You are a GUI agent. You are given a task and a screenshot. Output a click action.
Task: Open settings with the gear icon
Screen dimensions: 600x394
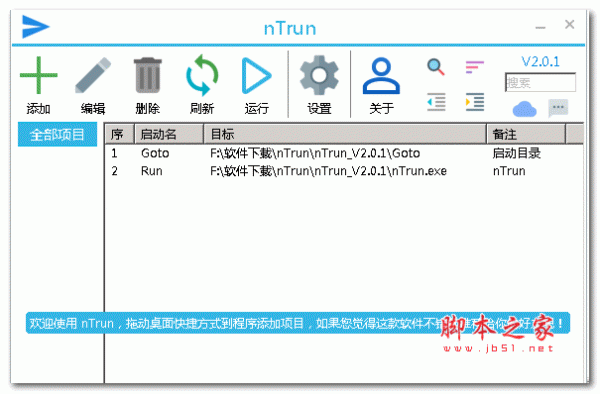point(319,75)
